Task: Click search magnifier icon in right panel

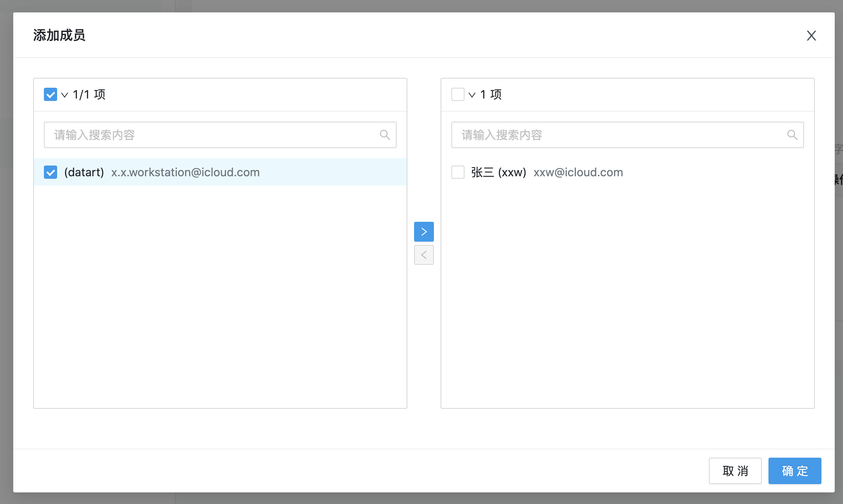Action: point(792,135)
